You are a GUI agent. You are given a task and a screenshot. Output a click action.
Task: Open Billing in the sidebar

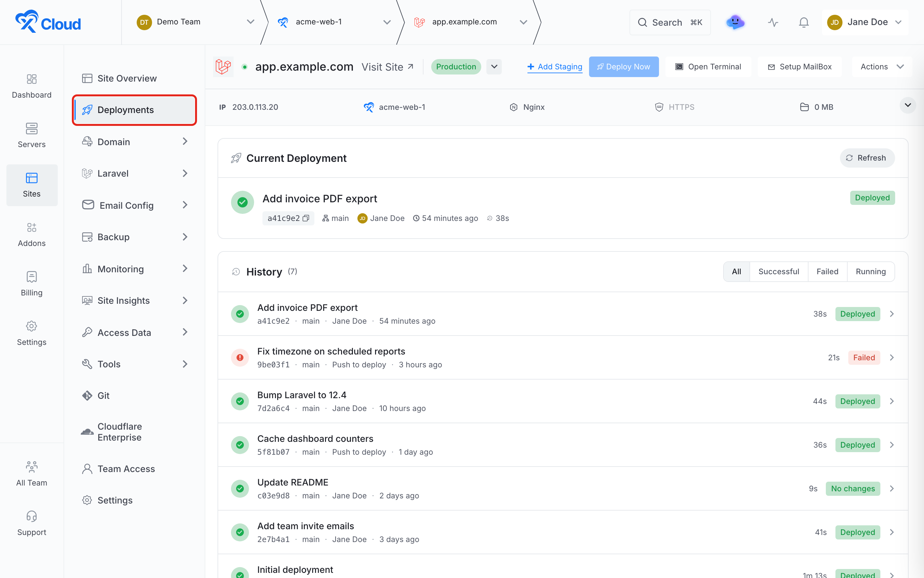(32, 284)
